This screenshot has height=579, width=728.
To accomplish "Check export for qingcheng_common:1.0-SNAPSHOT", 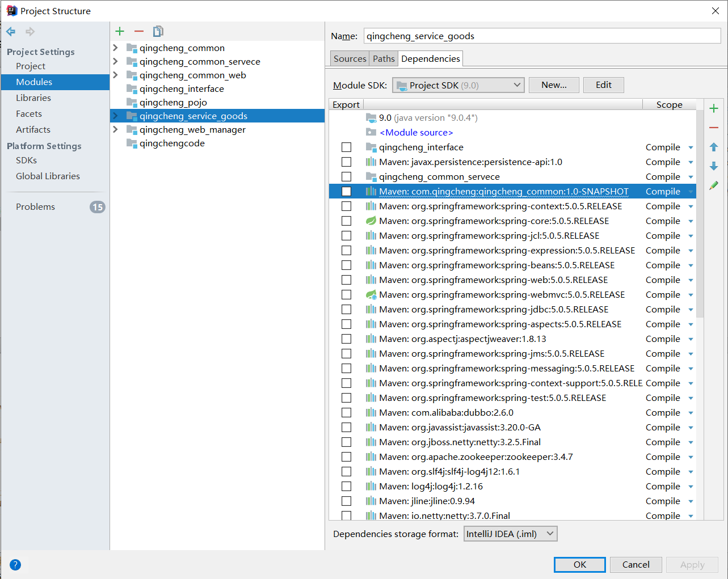I will [346, 192].
